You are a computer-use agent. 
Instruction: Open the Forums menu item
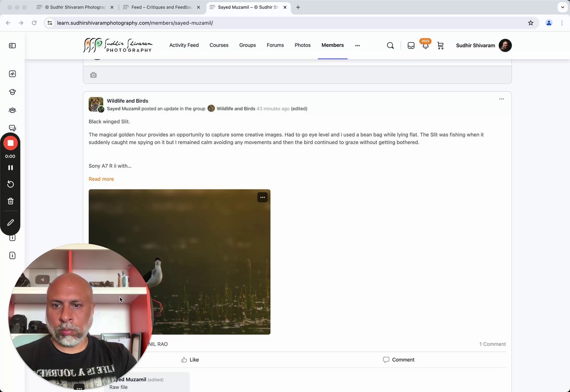[x=275, y=45]
